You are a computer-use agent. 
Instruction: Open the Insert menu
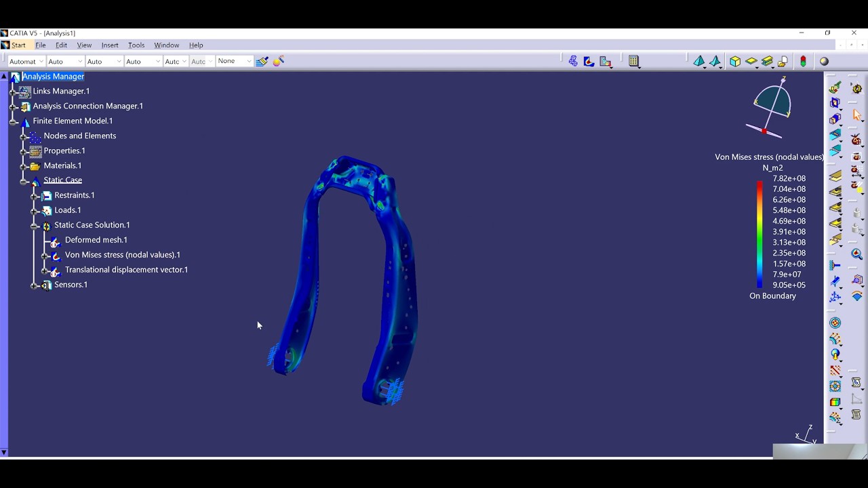tap(110, 45)
